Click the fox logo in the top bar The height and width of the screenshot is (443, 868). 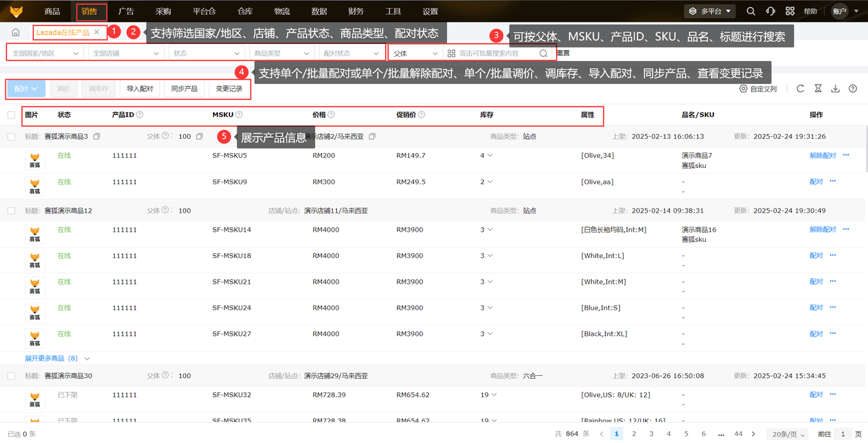click(x=16, y=11)
